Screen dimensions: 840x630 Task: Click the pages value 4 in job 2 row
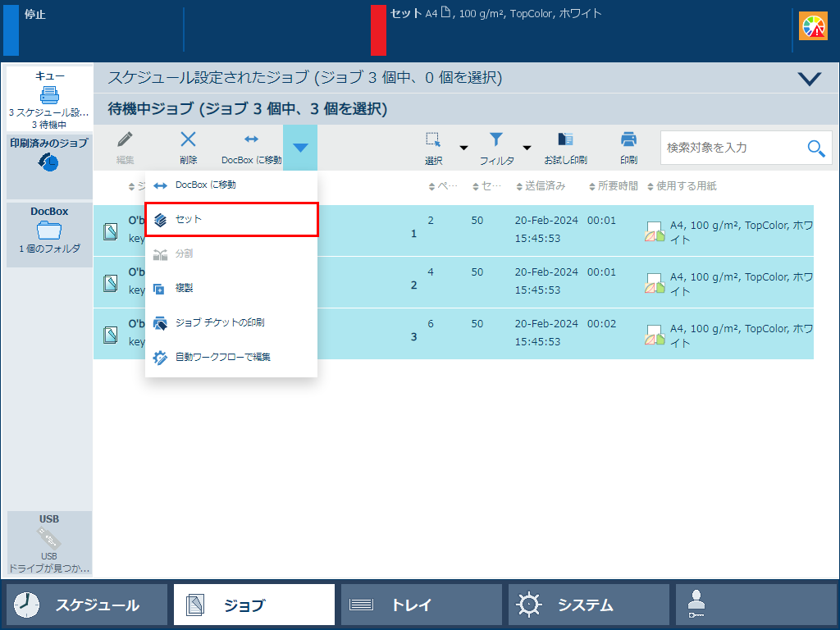tap(431, 272)
